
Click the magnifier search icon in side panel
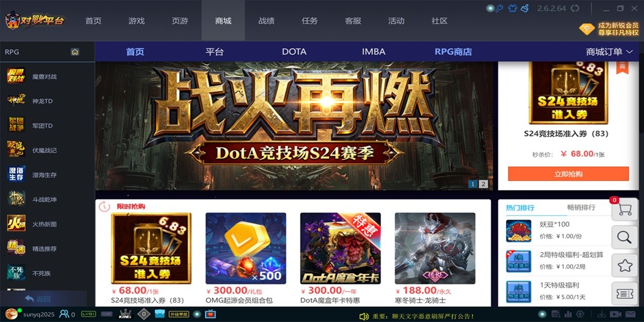point(625,237)
